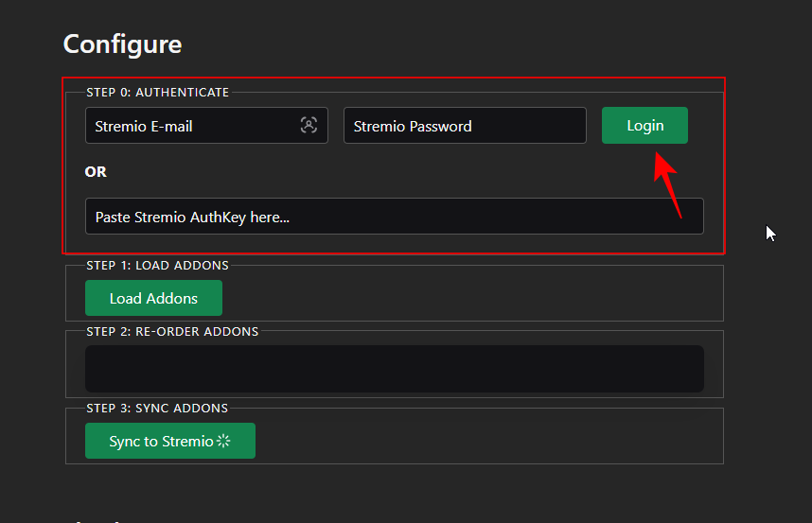Click the loading spinner icon on Sync button
This screenshot has width=812, height=523.
click(223, 441)
